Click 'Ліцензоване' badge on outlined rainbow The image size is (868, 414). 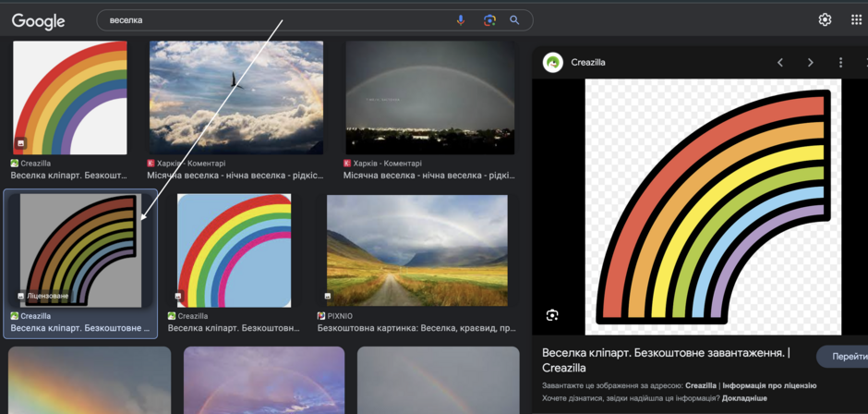(43, 296)
